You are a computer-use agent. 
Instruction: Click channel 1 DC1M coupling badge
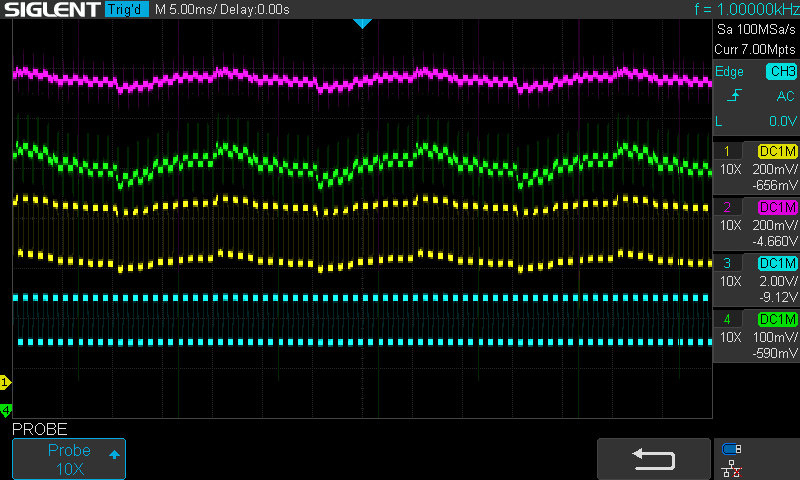[777, 151]
